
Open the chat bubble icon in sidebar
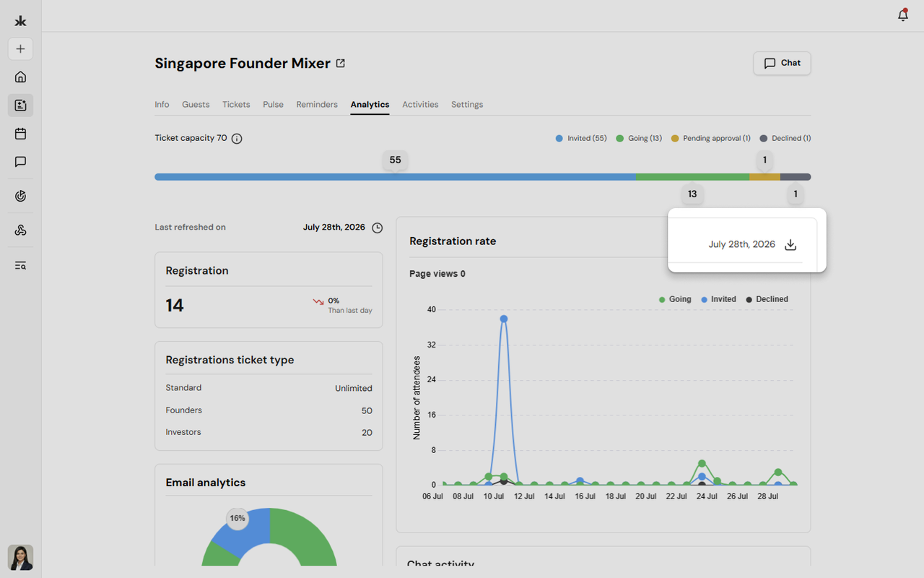[x=20, y=162]
